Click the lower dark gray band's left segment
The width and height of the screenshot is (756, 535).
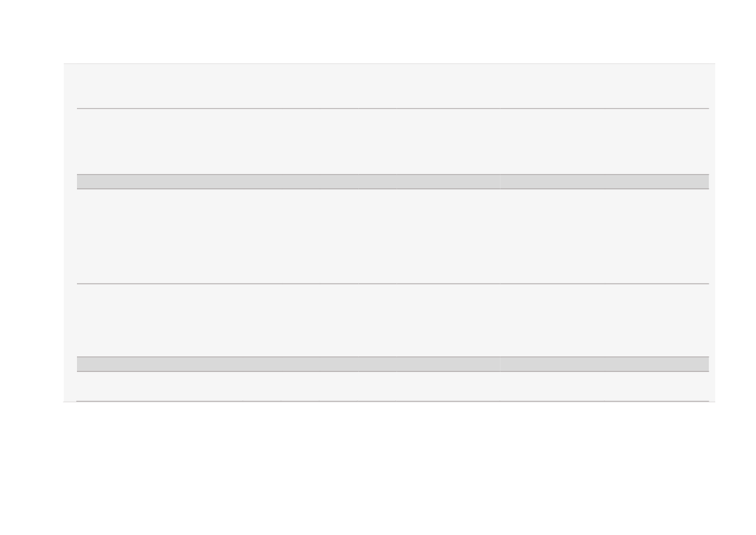point(288,364)
